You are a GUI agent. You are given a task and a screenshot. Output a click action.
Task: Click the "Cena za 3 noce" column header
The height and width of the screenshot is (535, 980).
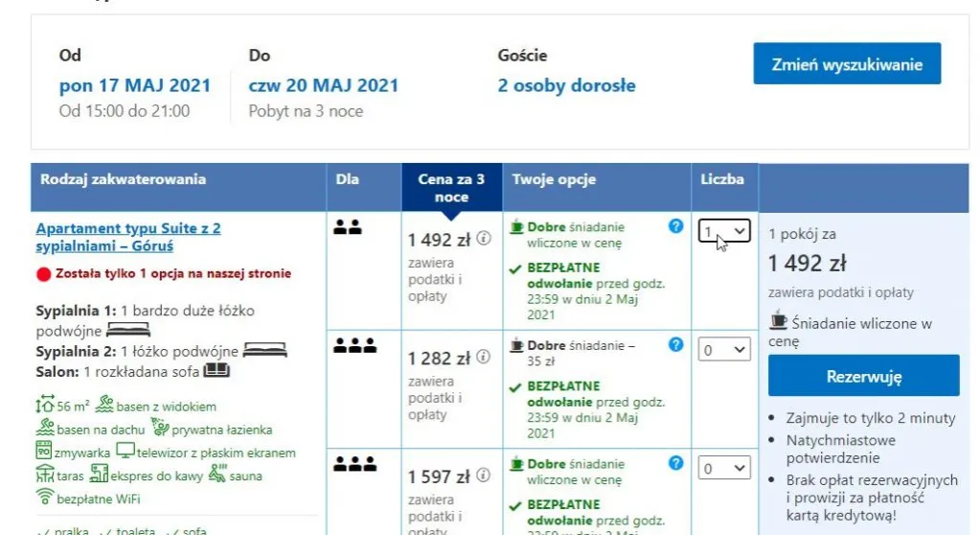tap(451, 187)
